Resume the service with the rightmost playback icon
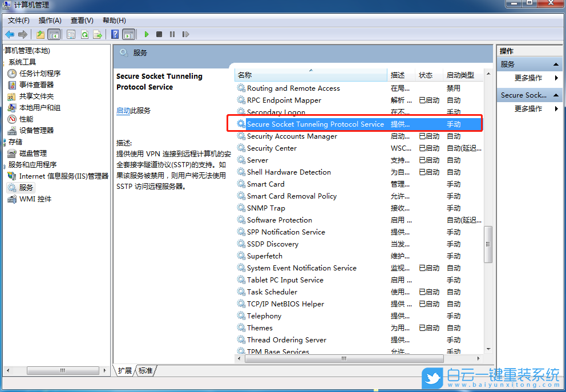This screenshot has height=392, width=566. tap(186, 34)
